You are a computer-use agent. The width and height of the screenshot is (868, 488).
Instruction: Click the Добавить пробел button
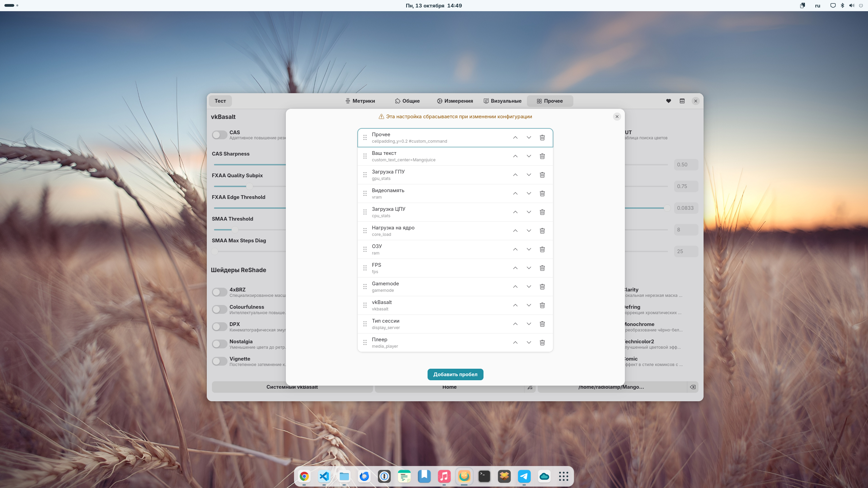pos(455,374)
